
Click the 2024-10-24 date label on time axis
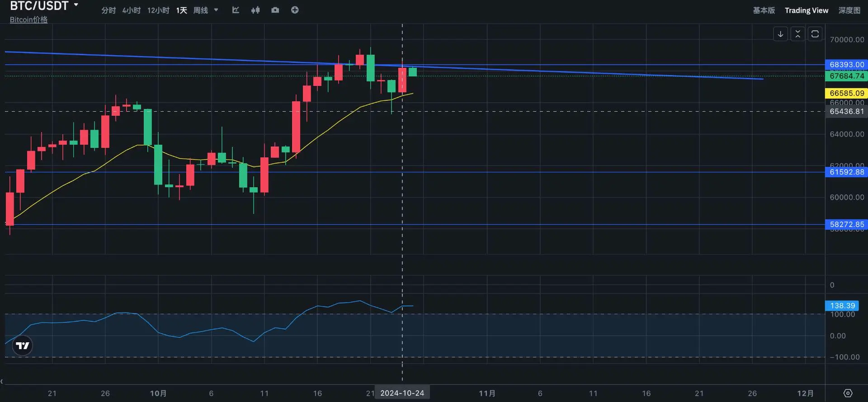[402, 393]
